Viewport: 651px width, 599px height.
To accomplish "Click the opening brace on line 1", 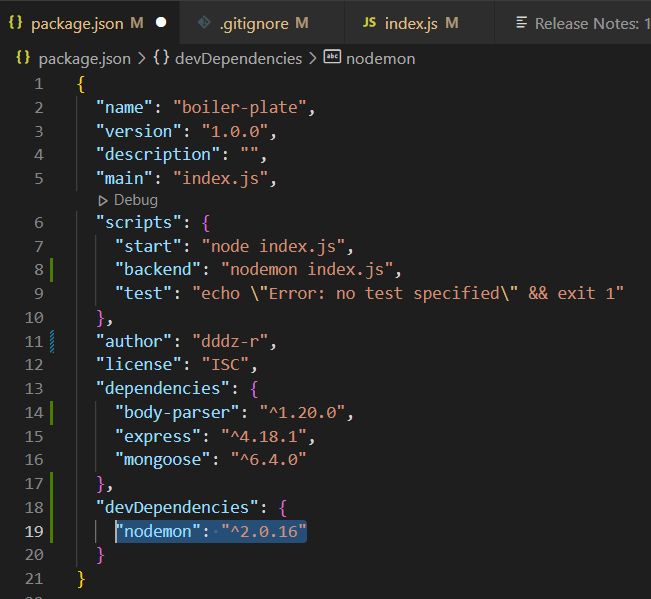I will click(x=81, y=84).
